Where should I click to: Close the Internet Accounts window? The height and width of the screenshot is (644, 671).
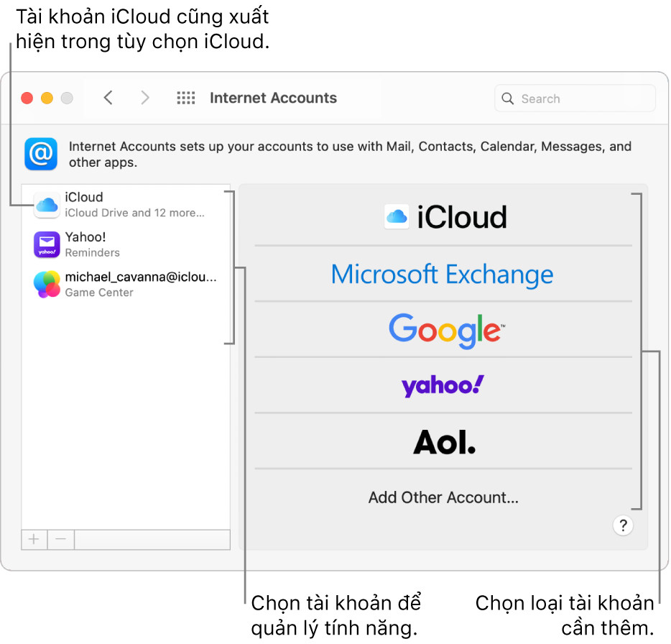27,98
